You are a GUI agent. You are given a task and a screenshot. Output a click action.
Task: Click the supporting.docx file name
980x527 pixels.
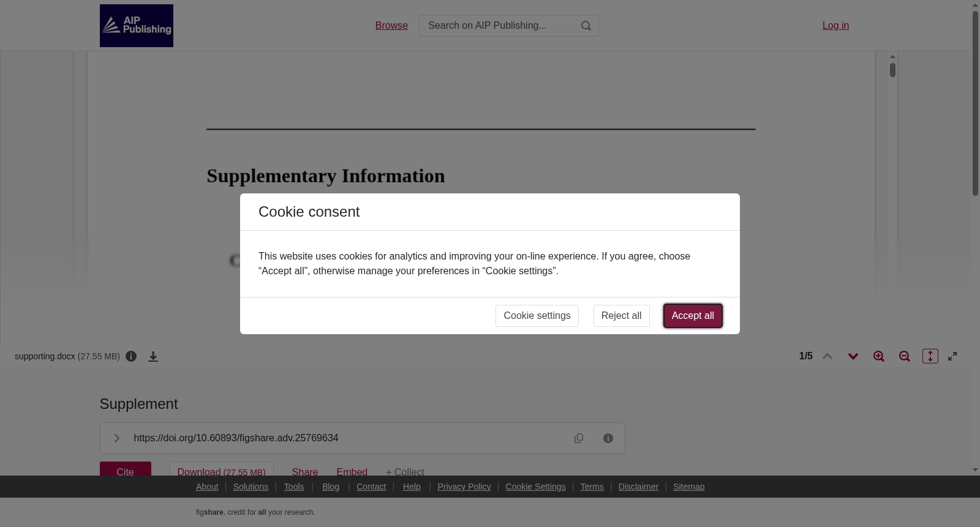tap(45, 356)
